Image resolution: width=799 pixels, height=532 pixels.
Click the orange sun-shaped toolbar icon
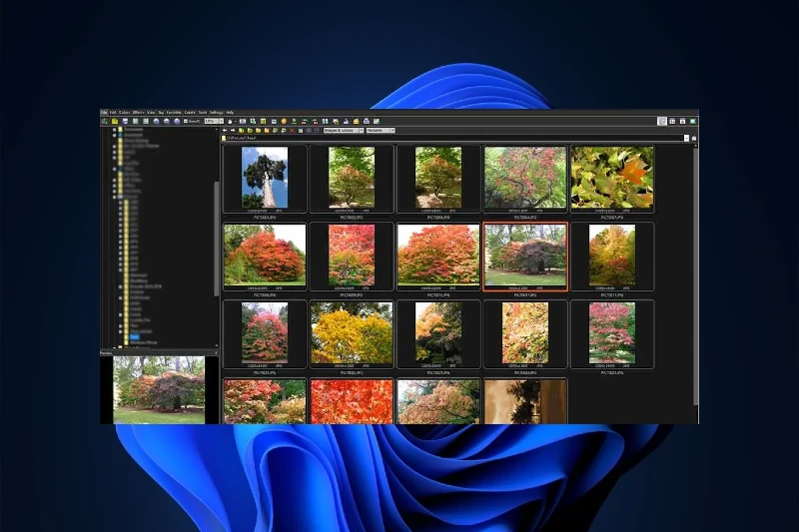284,121
